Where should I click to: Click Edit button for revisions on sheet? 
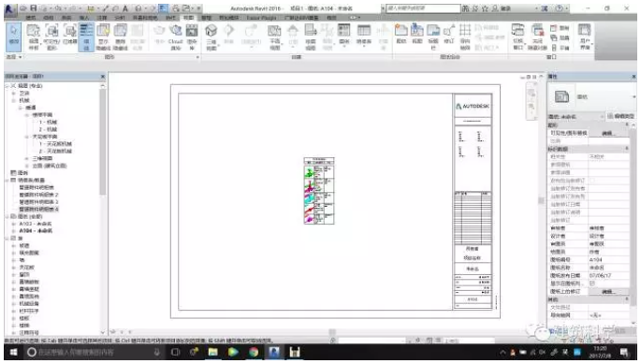pyautogui.click(x=608, y=292)
